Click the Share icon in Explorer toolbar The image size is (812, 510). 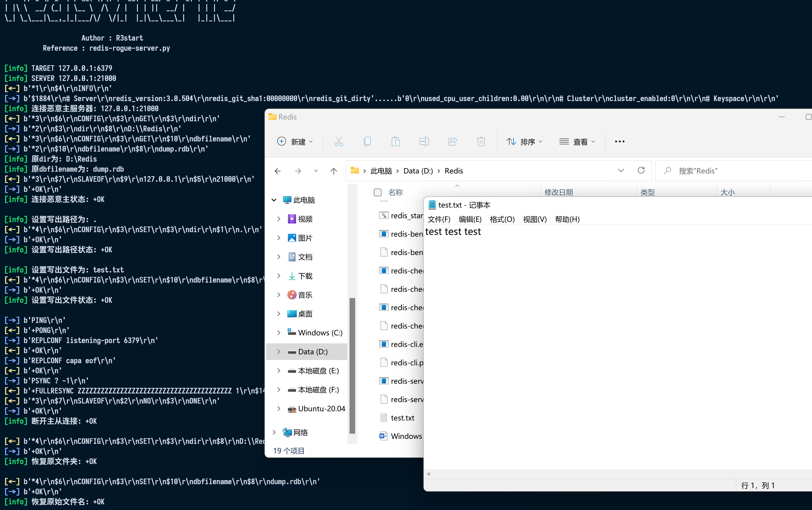(452, 141)
